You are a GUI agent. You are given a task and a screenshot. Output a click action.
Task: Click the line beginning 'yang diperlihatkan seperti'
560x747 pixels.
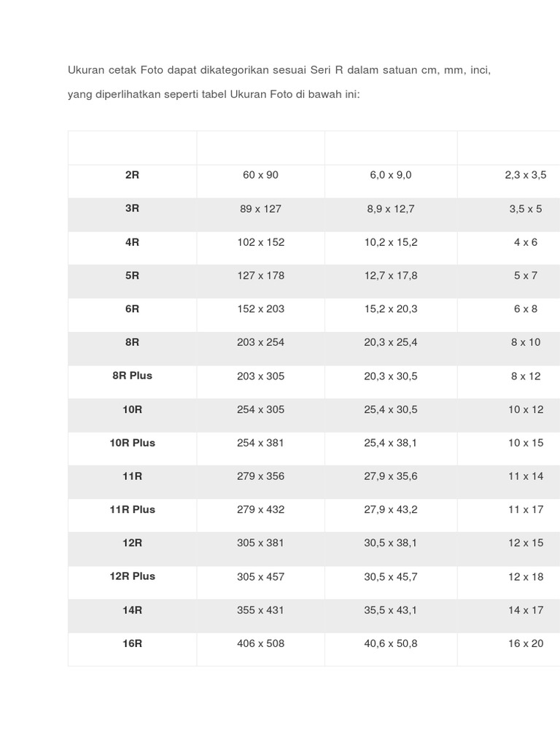pos(214,94)
